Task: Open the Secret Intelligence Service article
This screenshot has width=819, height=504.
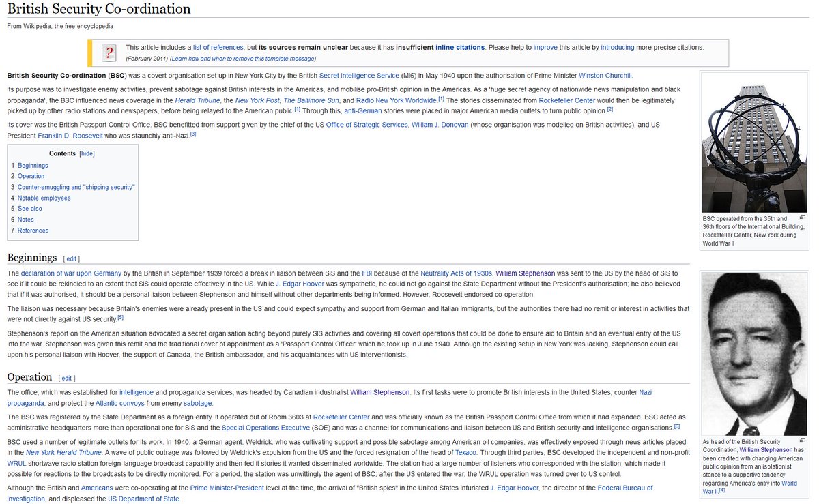Action: 358,76
